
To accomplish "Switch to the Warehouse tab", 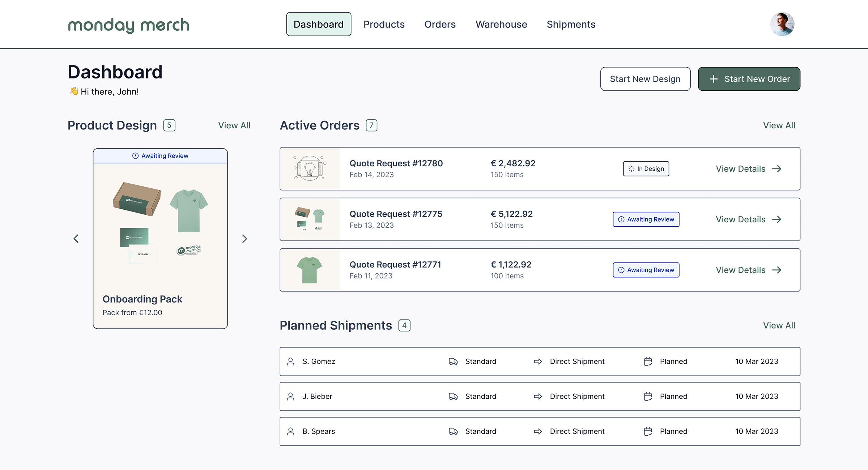I will point(501,24).
